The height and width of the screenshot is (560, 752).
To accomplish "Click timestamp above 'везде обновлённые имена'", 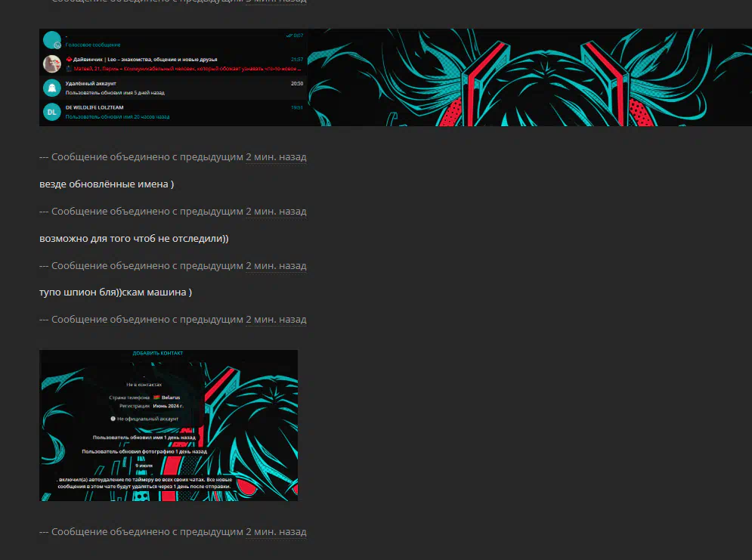I will tap(276, 157).
